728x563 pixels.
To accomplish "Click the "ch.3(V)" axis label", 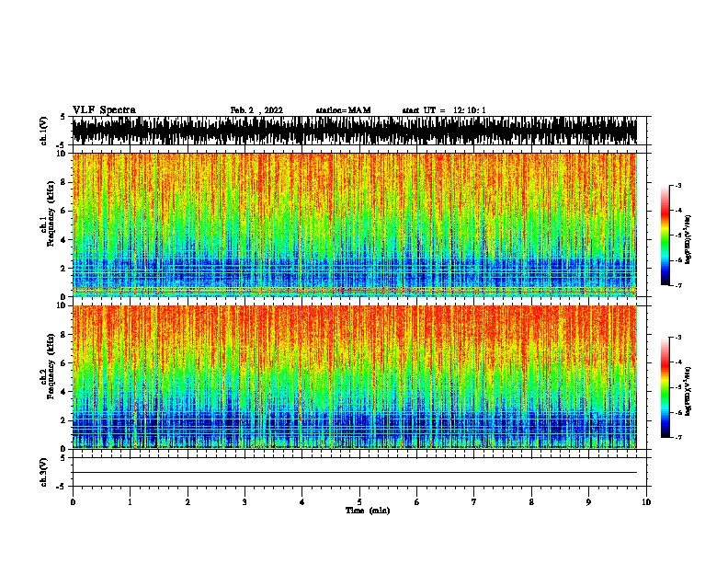I will click(x=44, y=473).
